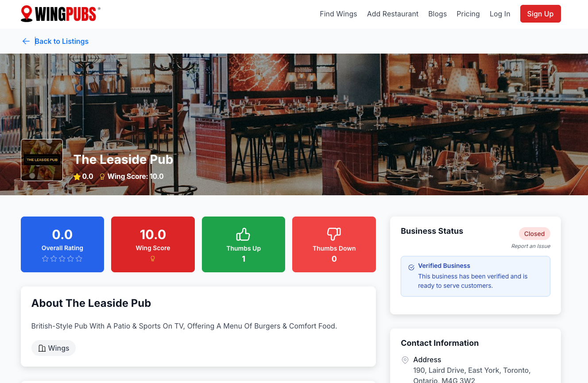This screenshot has width=588, height=383.
Task: Click the Overall Rating star row
Action: click(x=62, y=259)
